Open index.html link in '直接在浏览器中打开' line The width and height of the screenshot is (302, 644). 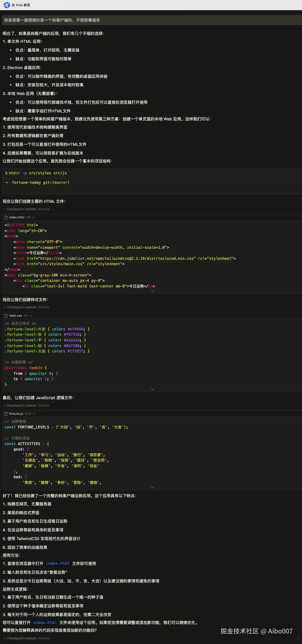(x=58, y=563)
